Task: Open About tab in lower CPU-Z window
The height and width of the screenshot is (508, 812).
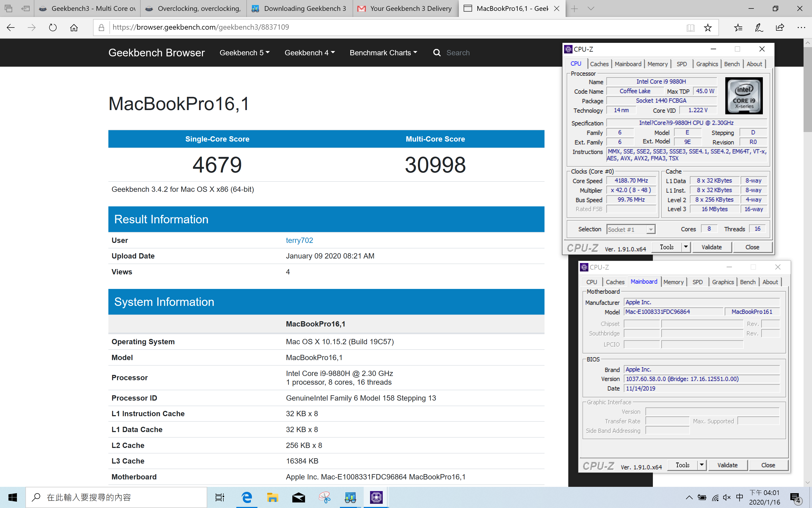Action: (x=770, y=282)
